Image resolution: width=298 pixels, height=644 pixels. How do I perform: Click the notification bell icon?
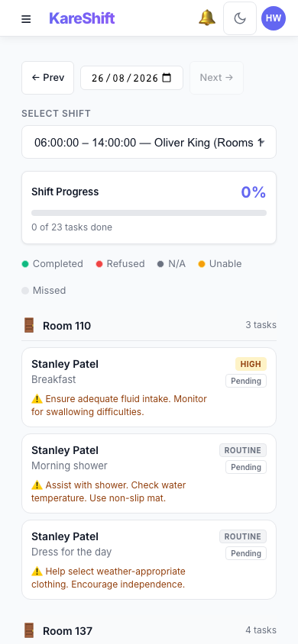pyautogui.click(x=207, y=18)
